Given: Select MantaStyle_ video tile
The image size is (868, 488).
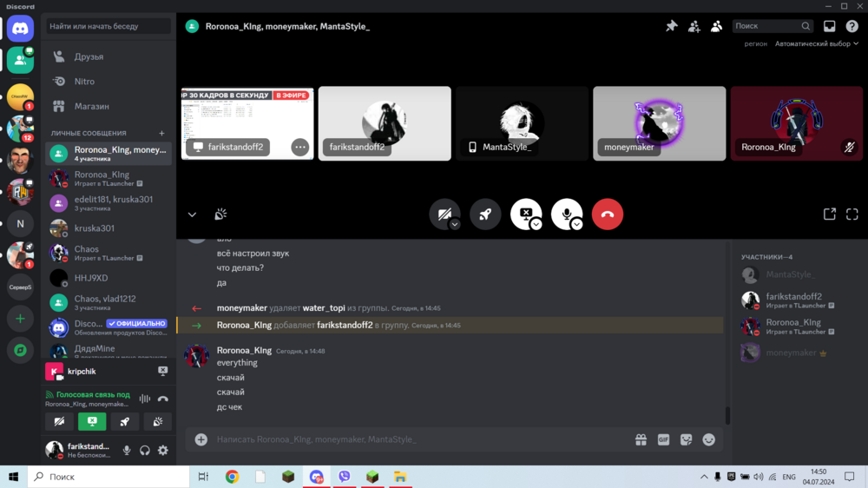Looking at the screenshot, I should pos(522,123).
